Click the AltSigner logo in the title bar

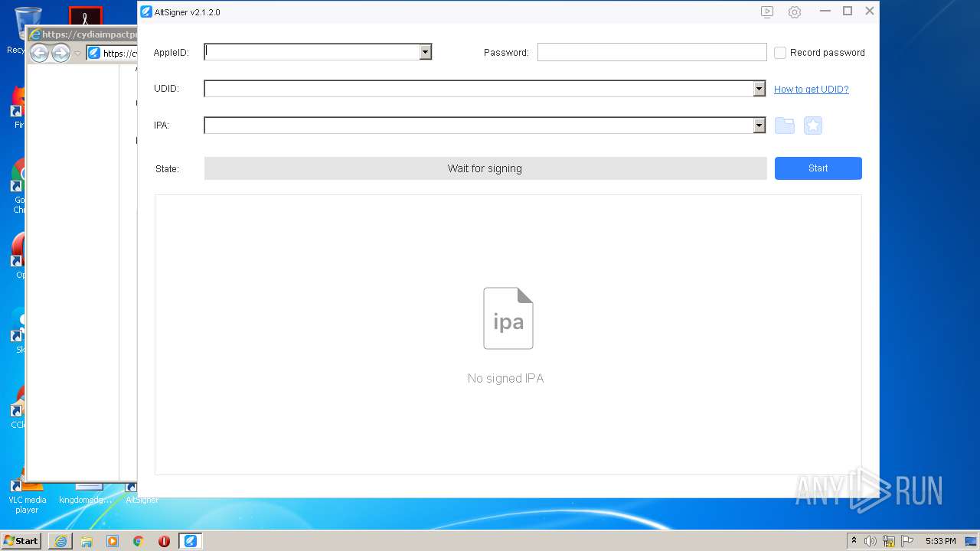146,11
